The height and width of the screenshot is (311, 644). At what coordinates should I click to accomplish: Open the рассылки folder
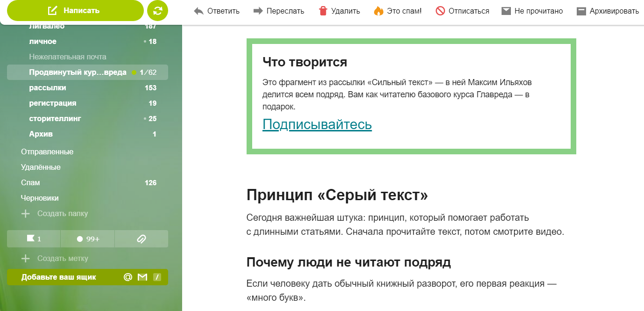click(87, 88)
